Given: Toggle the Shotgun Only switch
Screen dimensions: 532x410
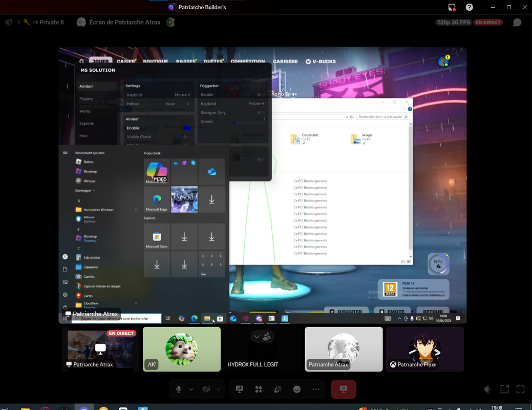Looking at the screenshot, I should 261,113.
